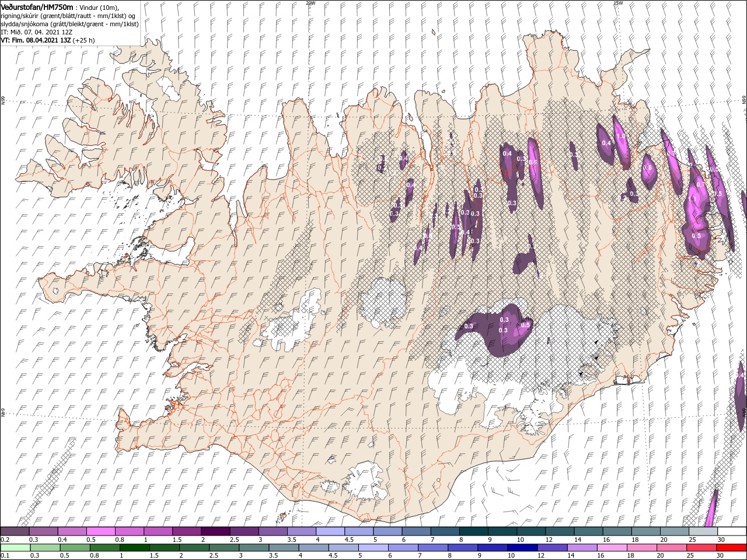Click the Veðurstofan/HM750m title text
Viewport: 747px width, 560px height.
[37, 6]
